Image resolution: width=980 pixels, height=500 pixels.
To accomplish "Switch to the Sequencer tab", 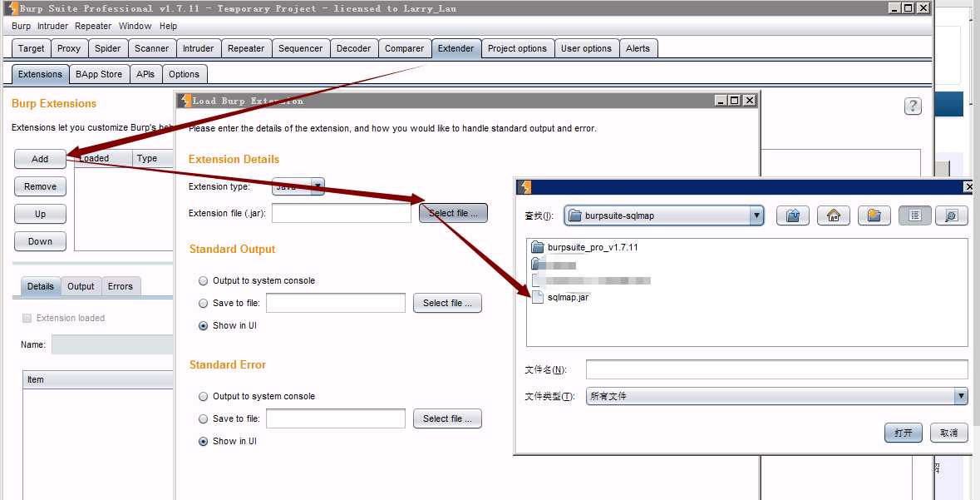I will 301,48.
